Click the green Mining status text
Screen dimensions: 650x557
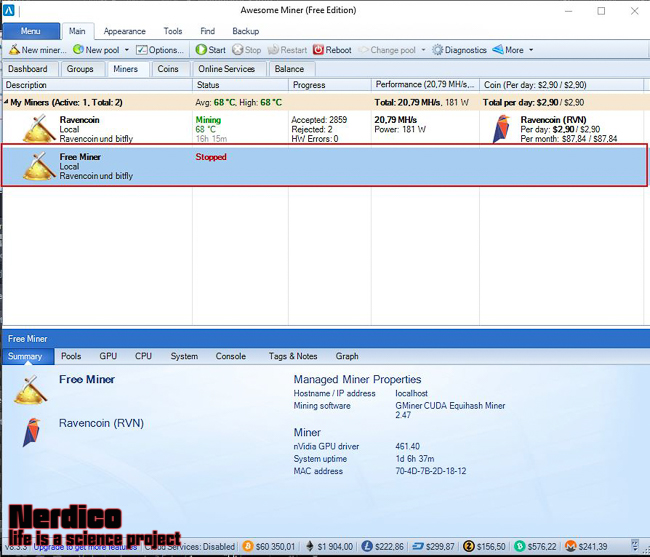208,120
